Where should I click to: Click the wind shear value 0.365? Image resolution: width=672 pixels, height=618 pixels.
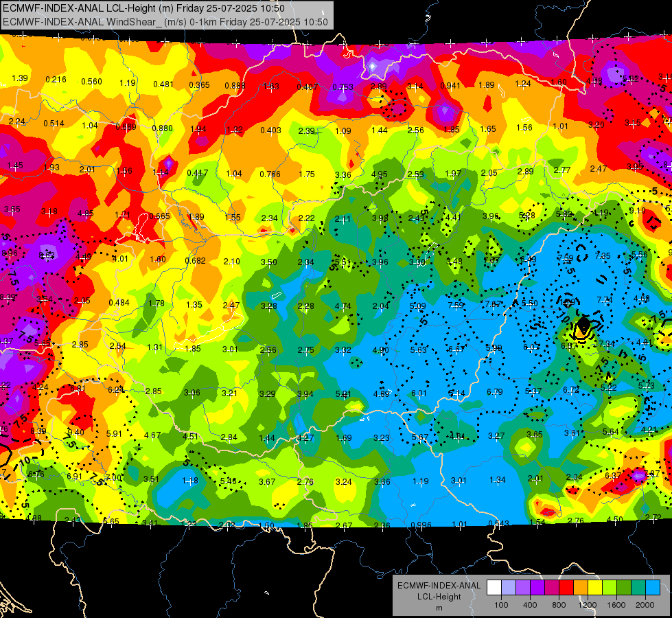pos(199,85)
